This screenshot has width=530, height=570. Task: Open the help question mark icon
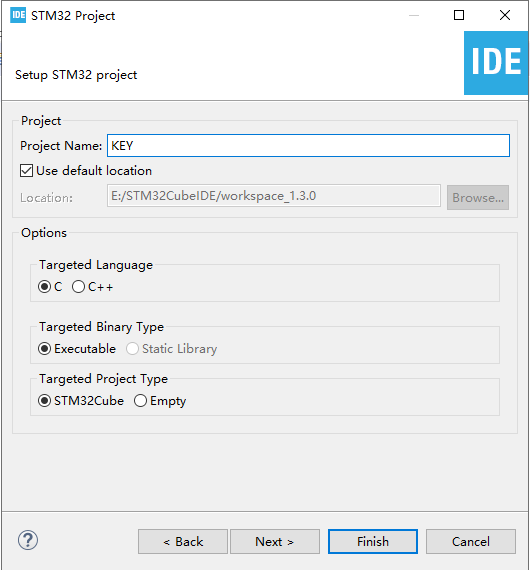(28, 541)
